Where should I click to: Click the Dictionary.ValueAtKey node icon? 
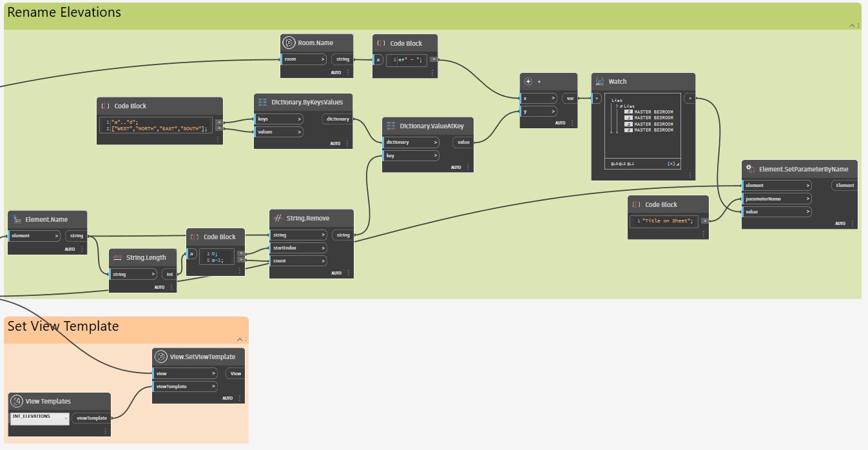pyautogui.click(x=391, y=126)
